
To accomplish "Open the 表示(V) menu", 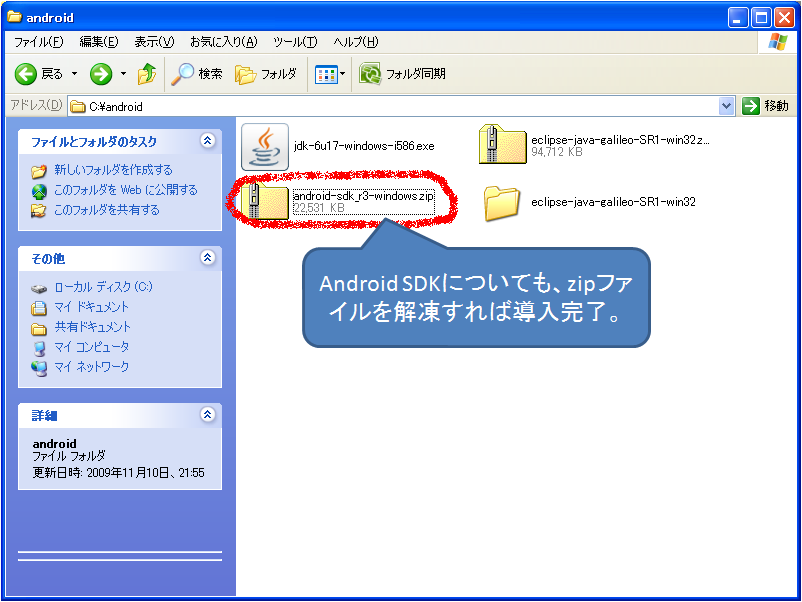I will pyautogui.click(x=154, y=42).
